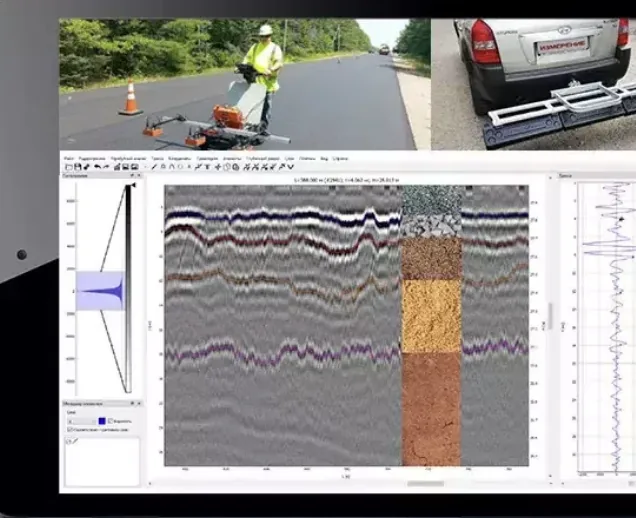Click the trace waveform graph
This screenshot has height=518, width=636.
[607, 329]
